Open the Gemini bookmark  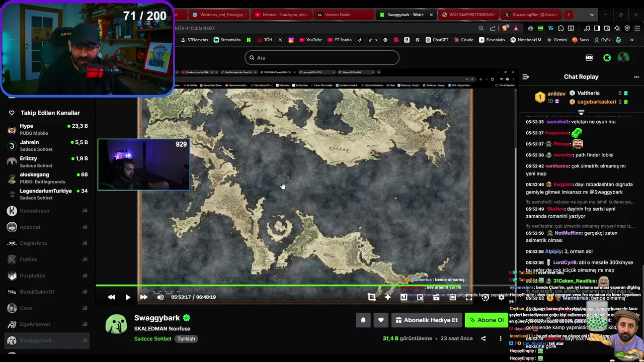click(x=556, y=40)
